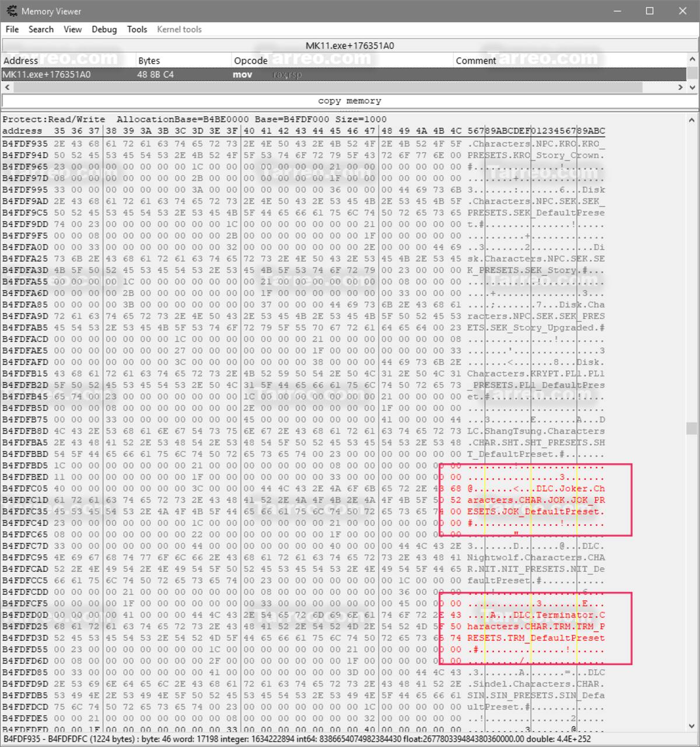The image size is (700, 747).
Task: Click disassembler scroll up arrow
Action: 692,59
